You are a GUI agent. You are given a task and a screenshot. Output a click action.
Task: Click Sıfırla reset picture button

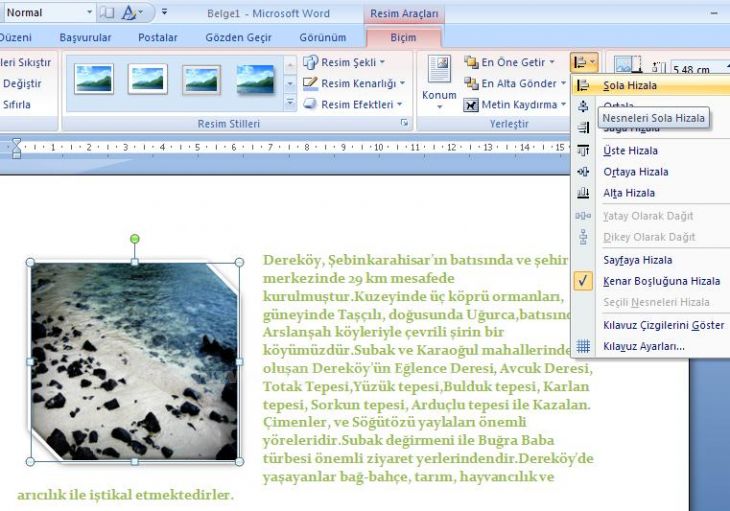[17, 104]
